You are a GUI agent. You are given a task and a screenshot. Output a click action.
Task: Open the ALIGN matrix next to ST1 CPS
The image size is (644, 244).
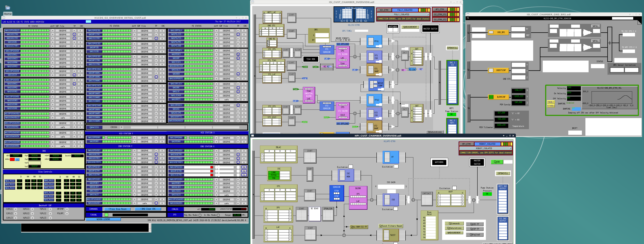[x=298, y=53]
